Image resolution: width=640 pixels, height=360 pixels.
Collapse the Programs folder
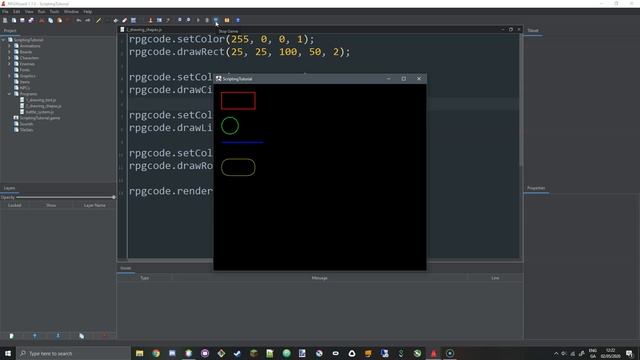tap(9, 94)
